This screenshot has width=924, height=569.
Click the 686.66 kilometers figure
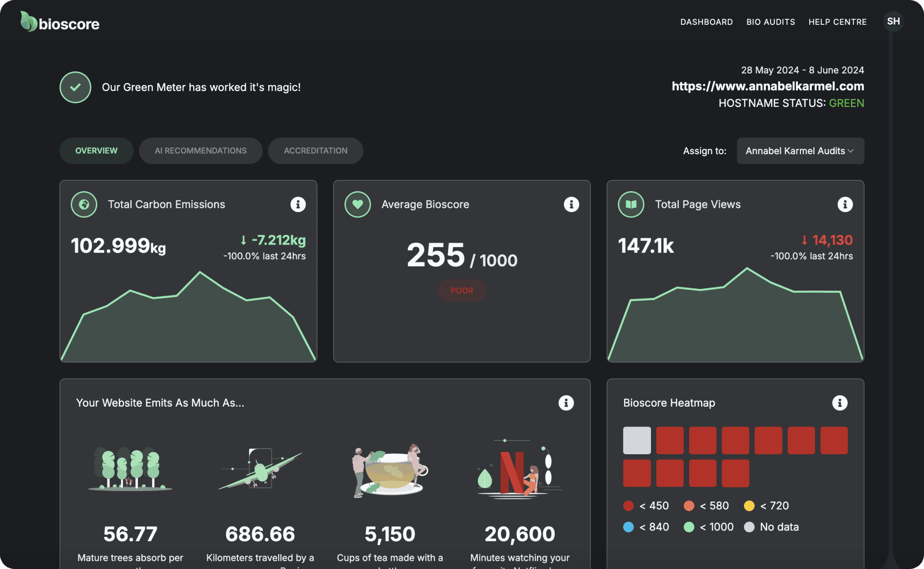click(x=260, y=534)
